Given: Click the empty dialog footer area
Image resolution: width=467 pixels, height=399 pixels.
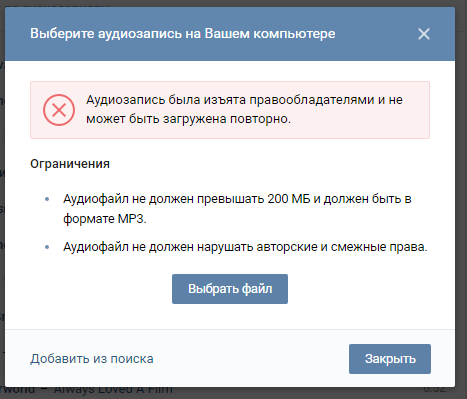Looking at the screenshot, I should point(250,359).
